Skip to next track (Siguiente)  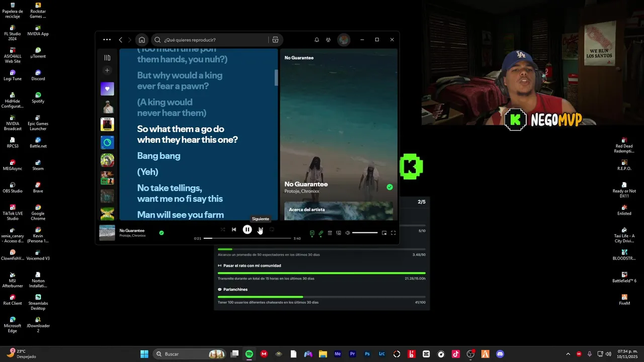click(x=260, y=229)
